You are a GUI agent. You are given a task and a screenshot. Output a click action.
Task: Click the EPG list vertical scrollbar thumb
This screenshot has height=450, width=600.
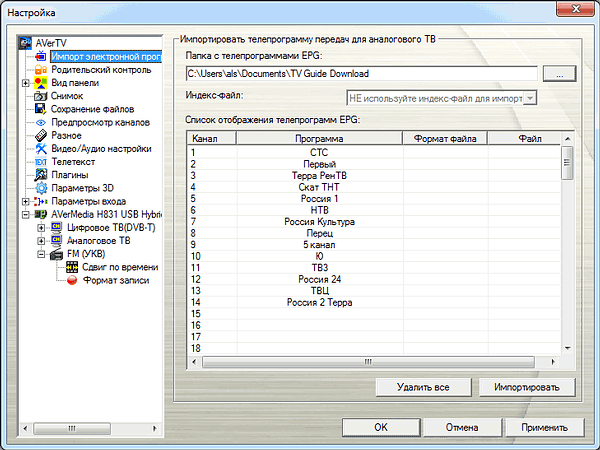(567, 163)
